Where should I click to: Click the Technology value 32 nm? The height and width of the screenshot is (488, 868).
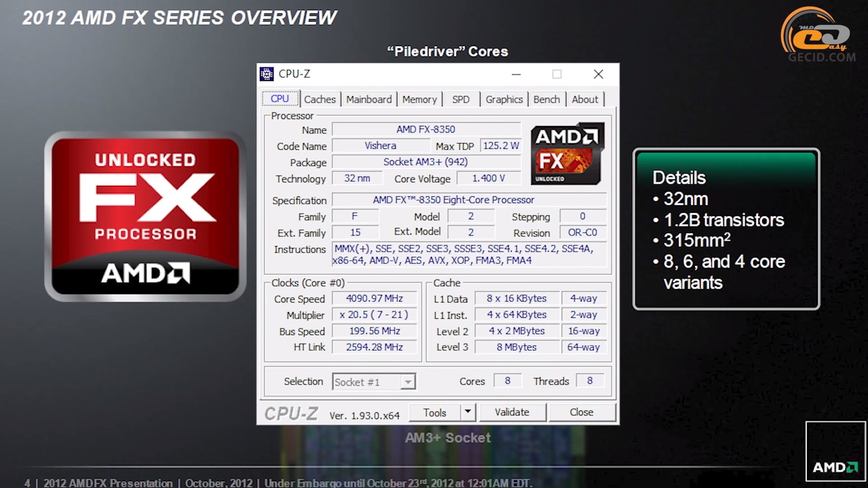(357, 178)
